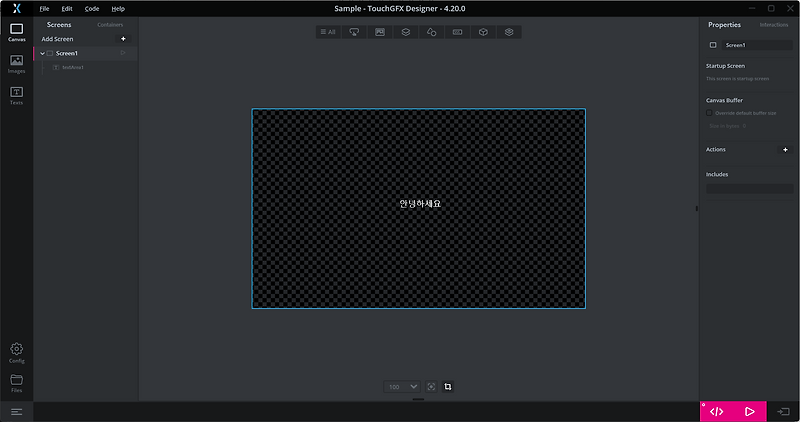800x422 pixels.
Task: Open the Texts section in sidebar
Action: [x=16, y=96]
